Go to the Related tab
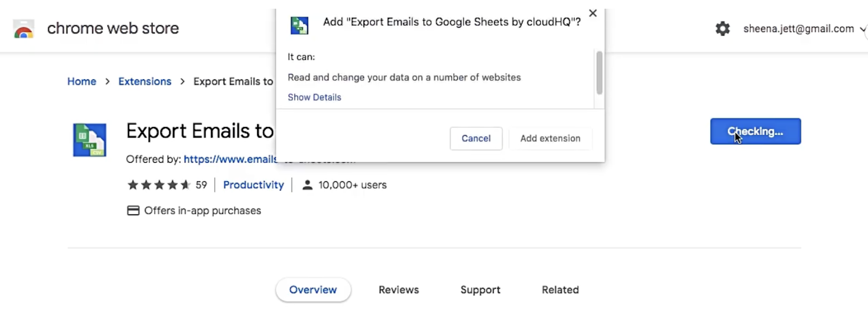This screenshot has height=312, width=868. 560,290
